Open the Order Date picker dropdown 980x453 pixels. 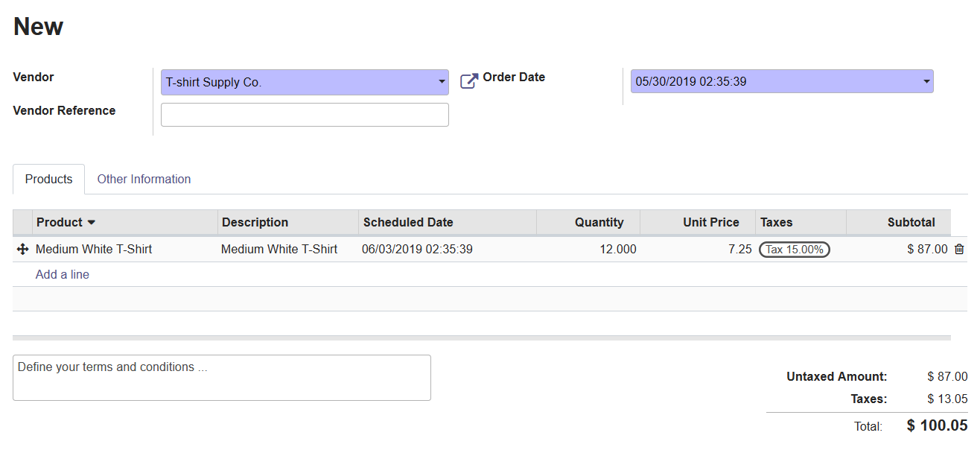tap(926, 81)
